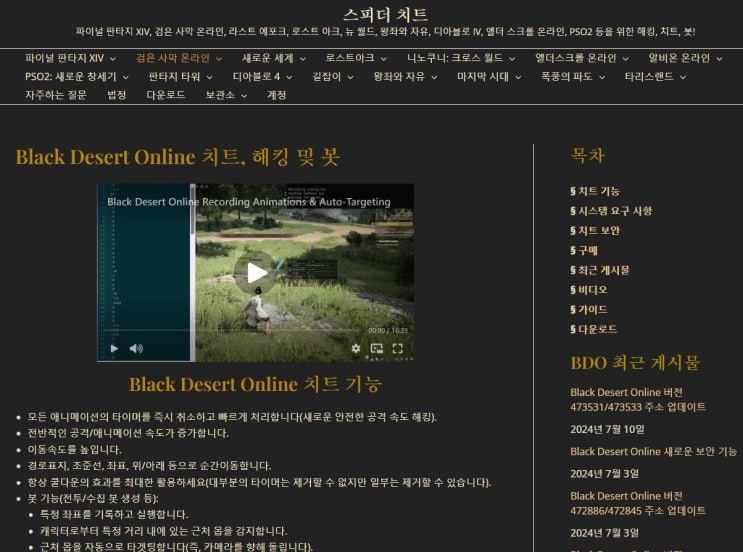
Task: Click the BDO 최근 게시물 heading
Action: 635,363
